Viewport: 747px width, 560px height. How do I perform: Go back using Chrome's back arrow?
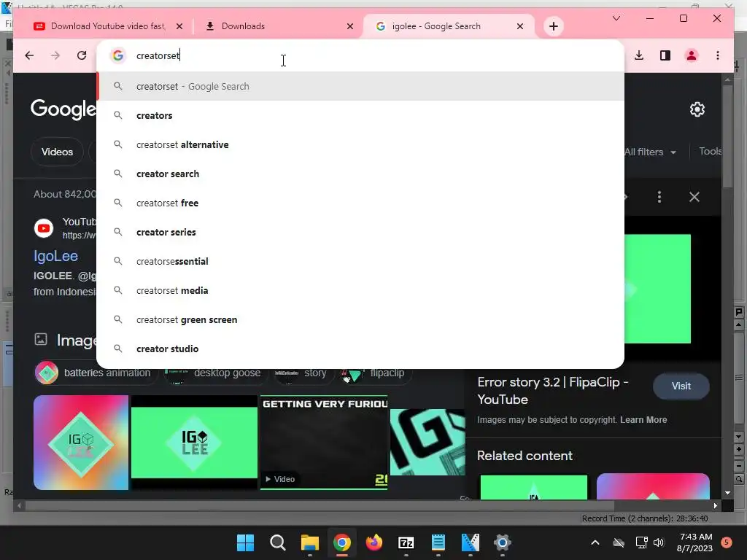click(x=29, y=55)
